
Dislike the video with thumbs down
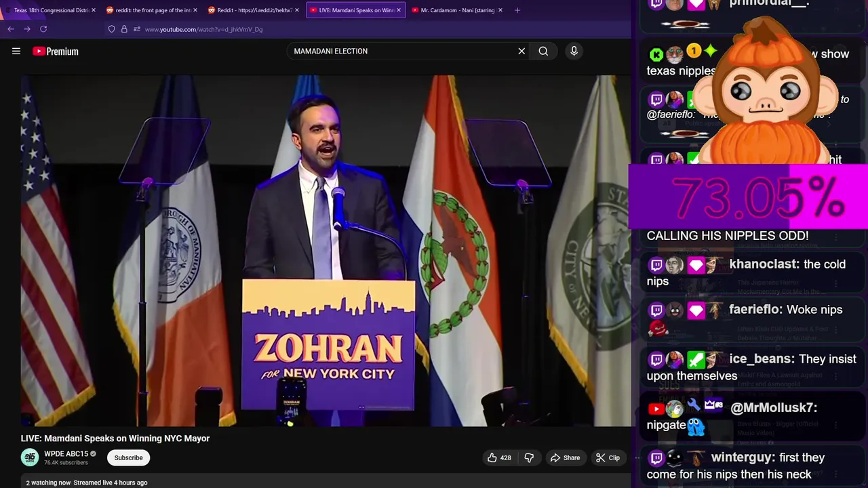point(529,457)
